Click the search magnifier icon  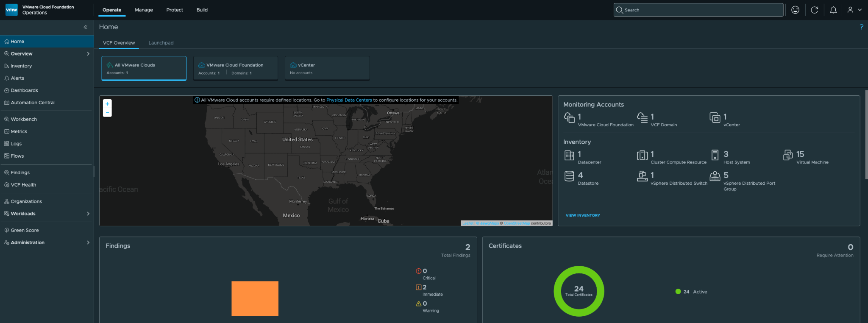(x=620, y=10)
